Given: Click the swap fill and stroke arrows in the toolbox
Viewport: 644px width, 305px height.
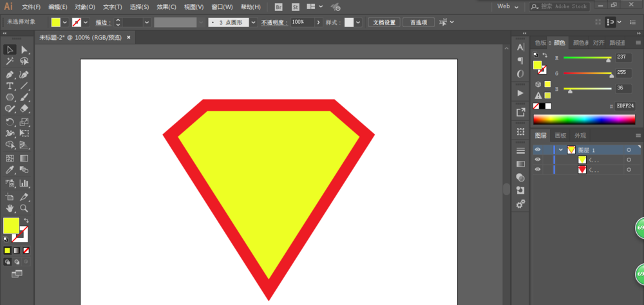Looking at the screenshot, I should [26, 221].
